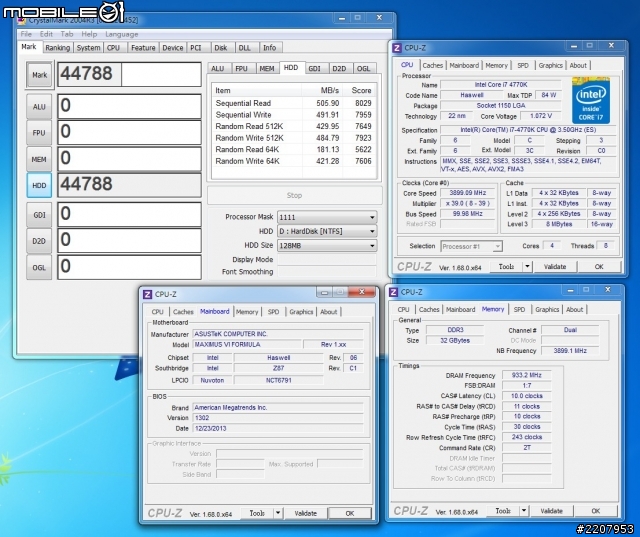Open the Edit menu in CrystalMark

[46, 34]
